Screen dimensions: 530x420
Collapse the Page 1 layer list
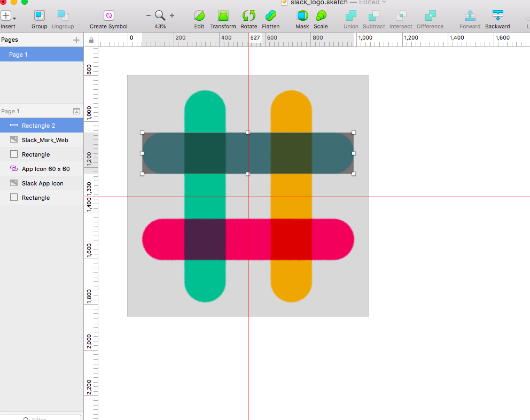(77, 111)
